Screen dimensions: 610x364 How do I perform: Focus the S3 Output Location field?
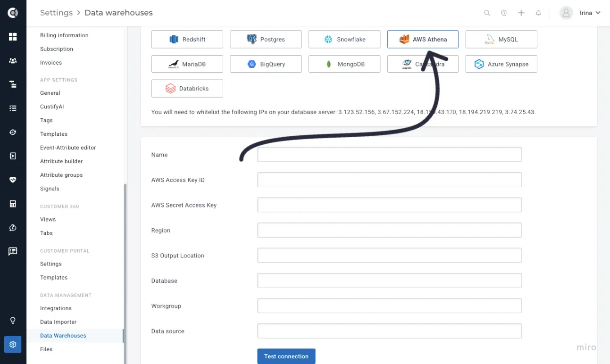[390, 256]
